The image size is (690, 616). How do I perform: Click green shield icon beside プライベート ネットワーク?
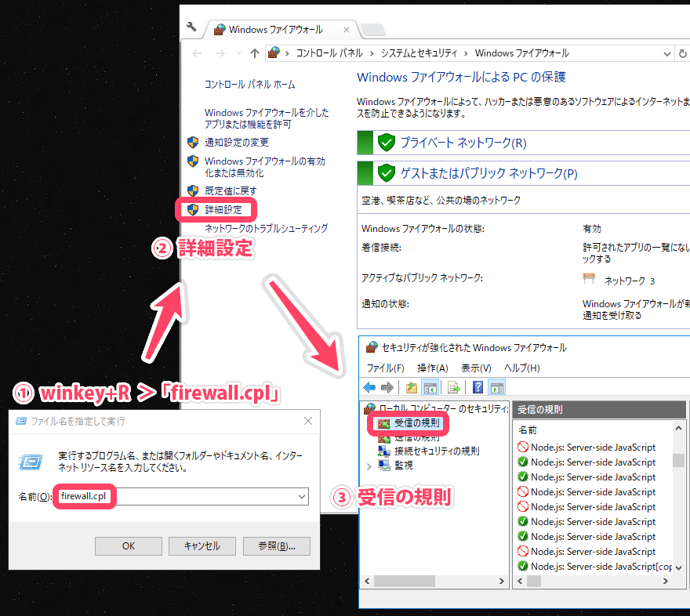coord(387,143)
